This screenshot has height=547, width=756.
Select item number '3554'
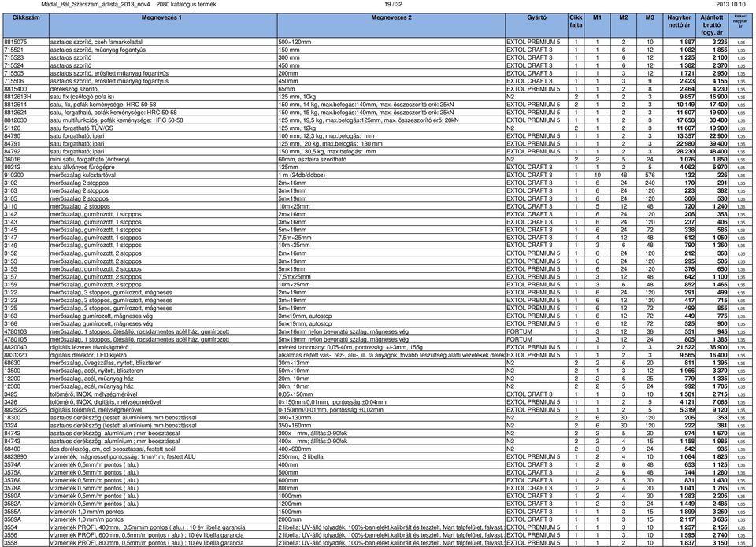[x=10, y=527]
